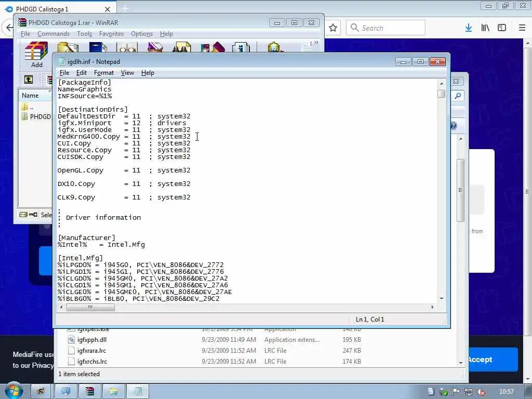The width and height of the screenshot is (532, 399).
Task: Open the WinRAR File menu
Action: 25,34
